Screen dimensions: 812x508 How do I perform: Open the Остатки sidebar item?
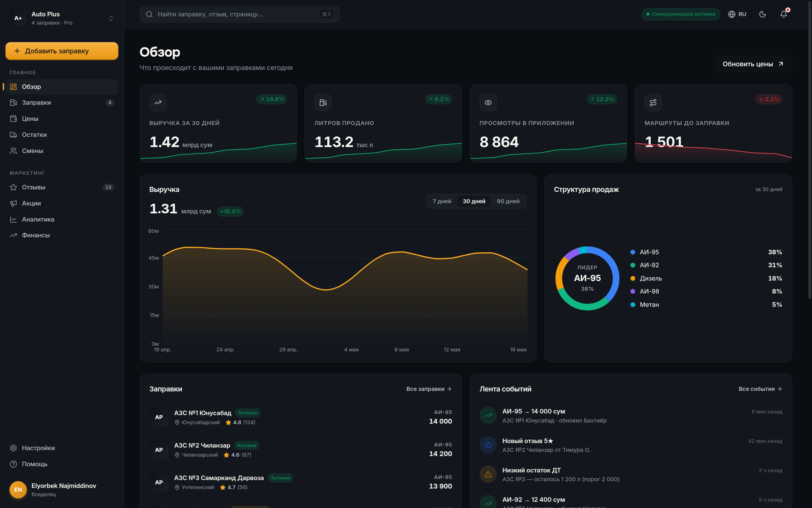point(62,135)
